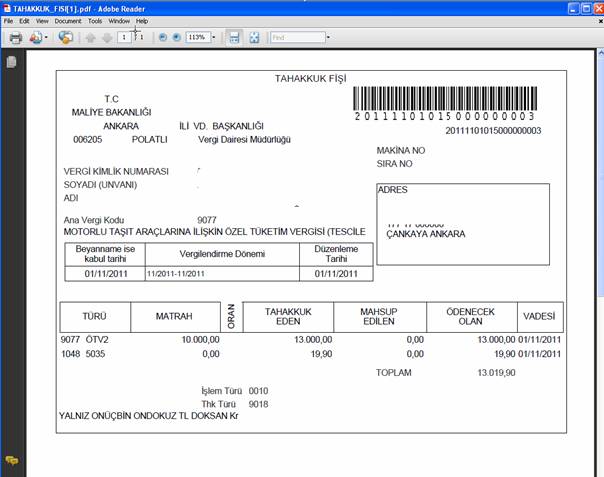The width and height of the screenshot is (604, 477).
Task: Click the page number input field
Action: coord(123,38)
